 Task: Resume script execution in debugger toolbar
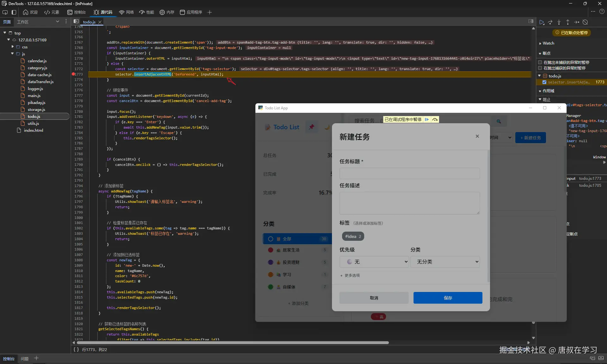(x=542, y=22)
